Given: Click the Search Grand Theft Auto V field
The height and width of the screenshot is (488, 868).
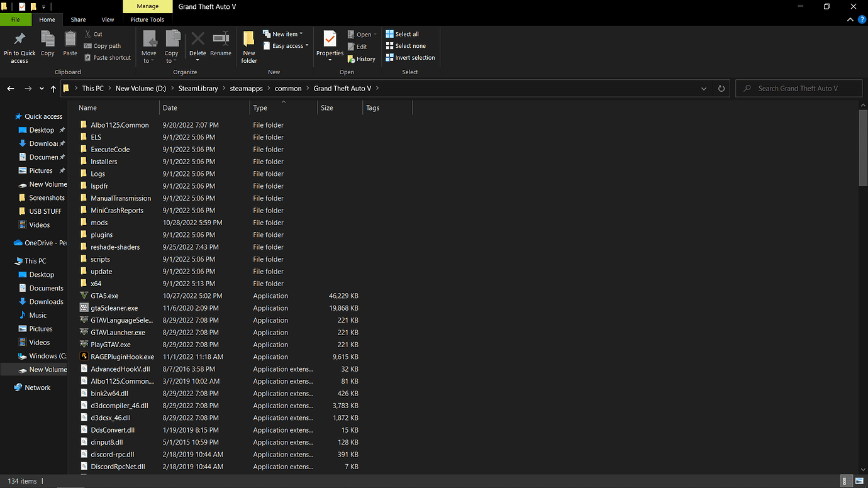Looking at the screenshot, I should point(799,89).
